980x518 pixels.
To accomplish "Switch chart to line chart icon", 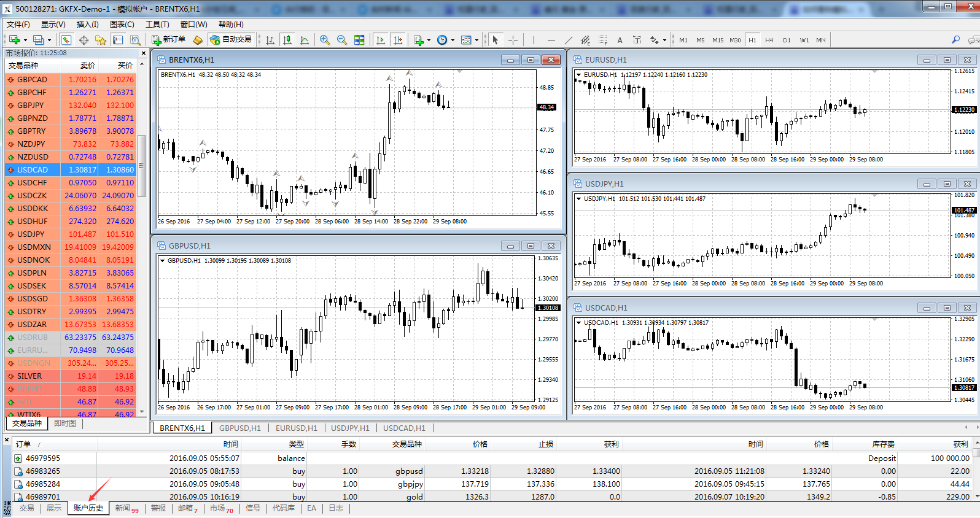I will pos(305,40).
